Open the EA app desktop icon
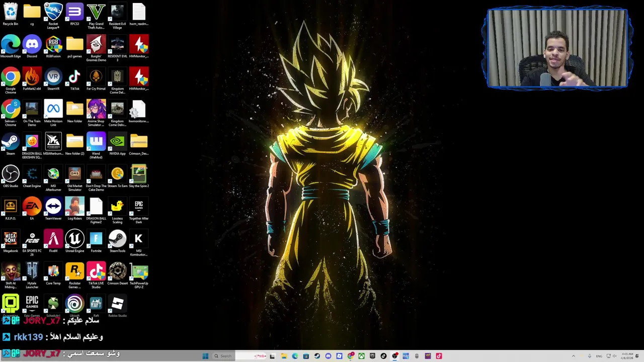 pos(32,209)
